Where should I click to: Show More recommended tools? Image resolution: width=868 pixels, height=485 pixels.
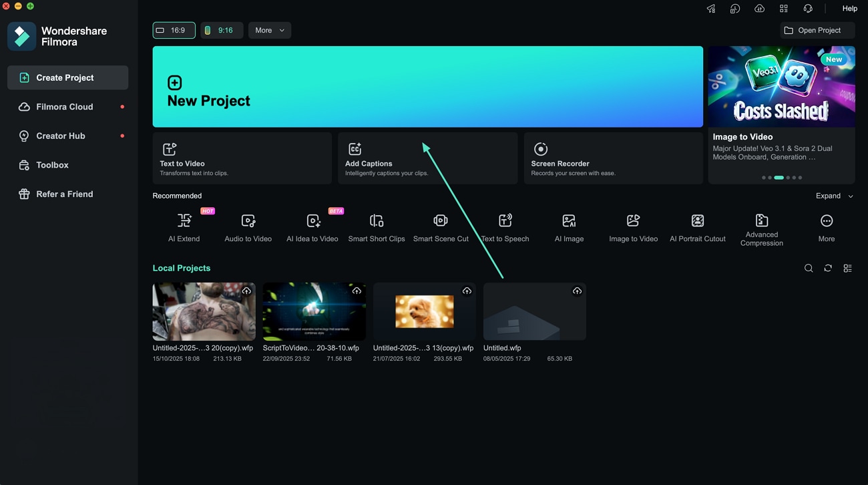tap(827, 228)
